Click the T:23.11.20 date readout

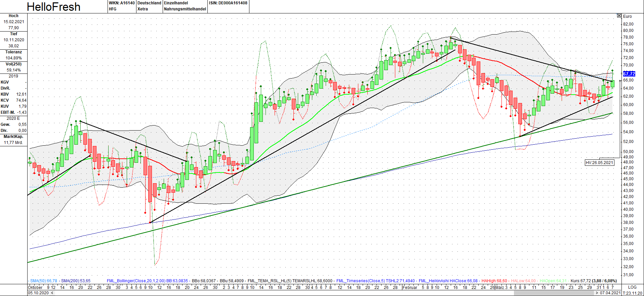pos(633,293)
